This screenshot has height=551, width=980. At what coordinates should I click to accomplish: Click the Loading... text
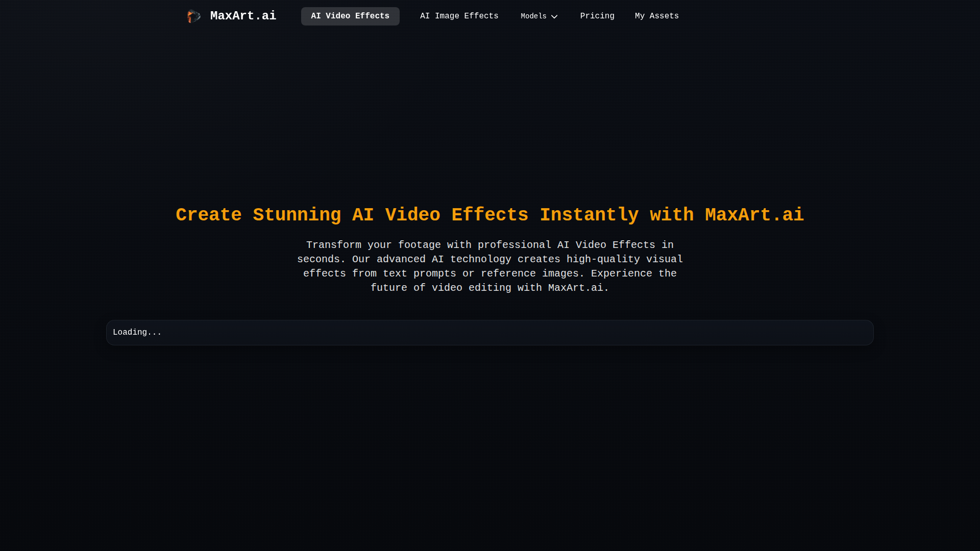tap(137, 333)
